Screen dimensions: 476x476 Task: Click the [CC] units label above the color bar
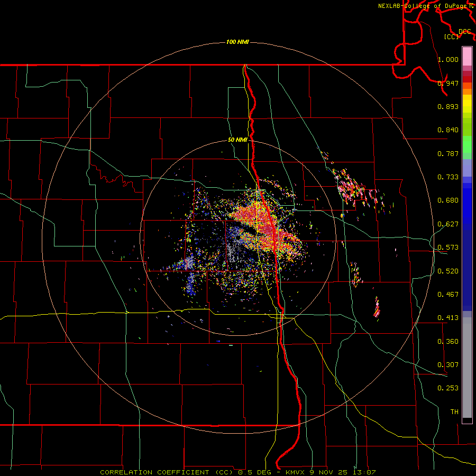tap(452, 36)
